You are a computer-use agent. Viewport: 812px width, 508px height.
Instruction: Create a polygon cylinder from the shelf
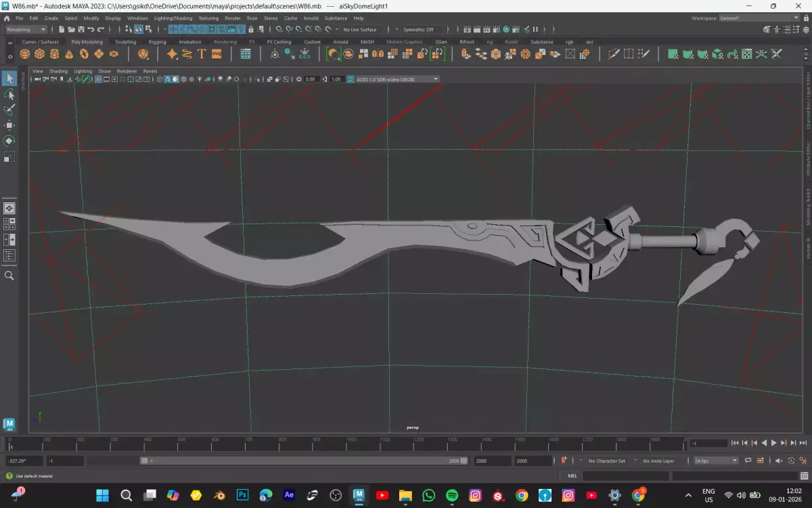point(55,54)
